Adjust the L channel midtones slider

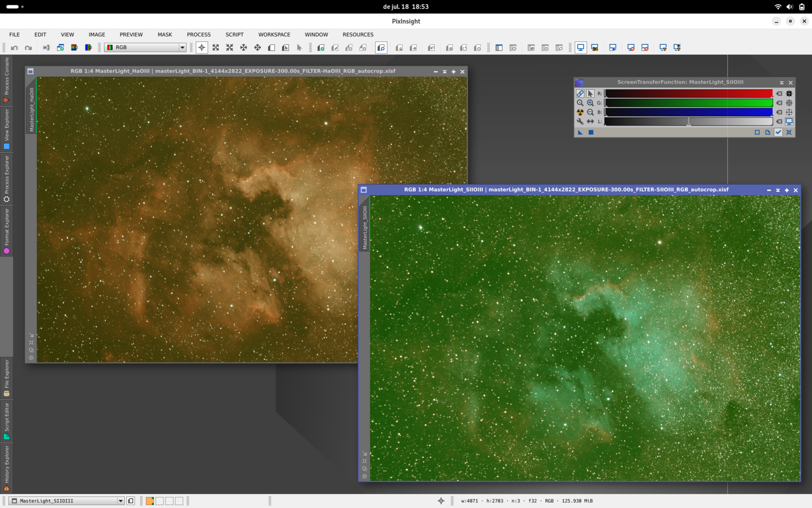[x=688, y=122]
